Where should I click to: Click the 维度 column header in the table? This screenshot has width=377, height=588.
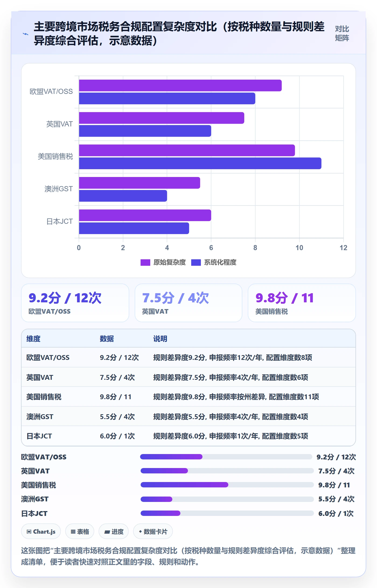tap(33, 339)
